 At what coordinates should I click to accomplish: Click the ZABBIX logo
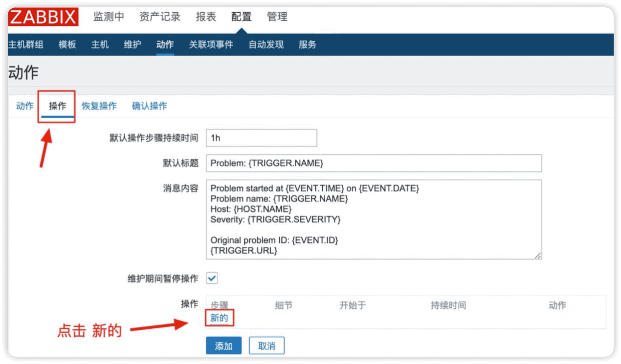pyautogui.click(x=43, y=17)
